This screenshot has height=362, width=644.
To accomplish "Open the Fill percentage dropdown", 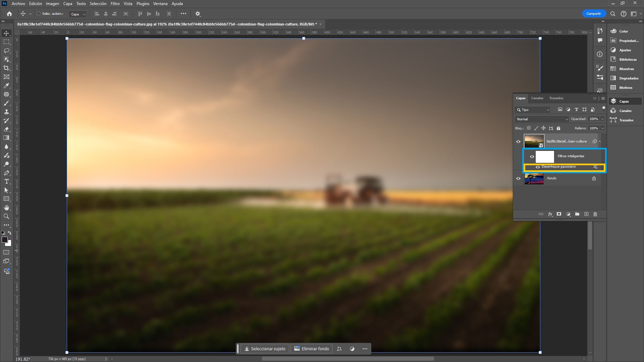I will coord(602,128).
